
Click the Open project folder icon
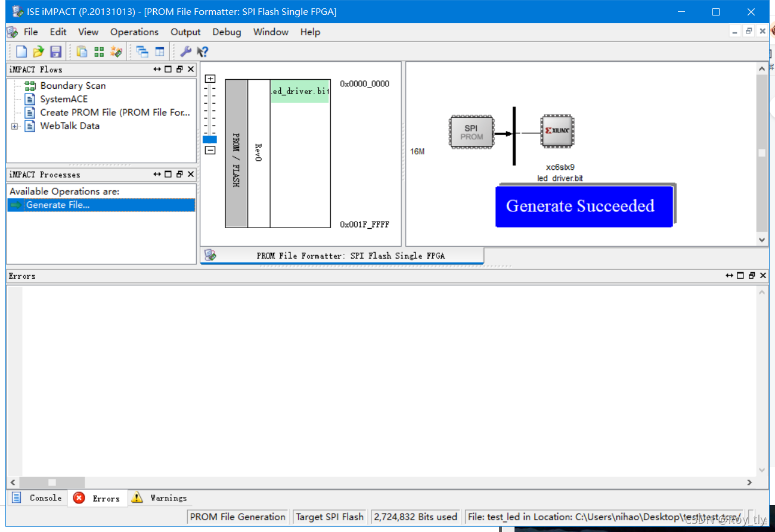[38, 52]
